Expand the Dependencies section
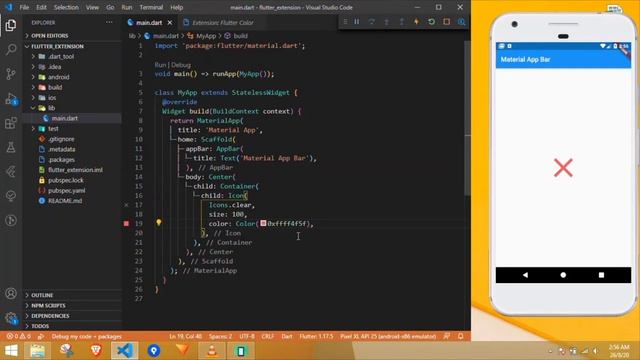Viewport: 640px width, 360px height. coord(72,316)
